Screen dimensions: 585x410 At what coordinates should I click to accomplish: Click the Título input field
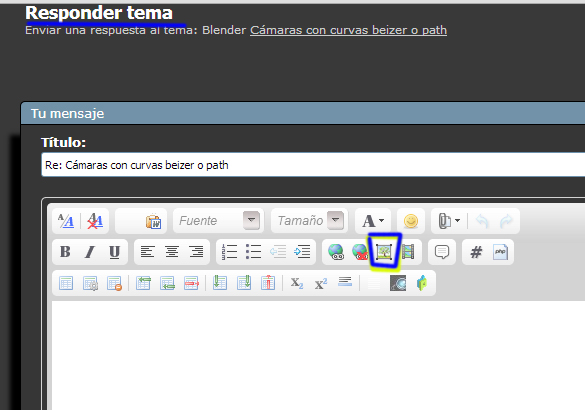pos(313,165)
